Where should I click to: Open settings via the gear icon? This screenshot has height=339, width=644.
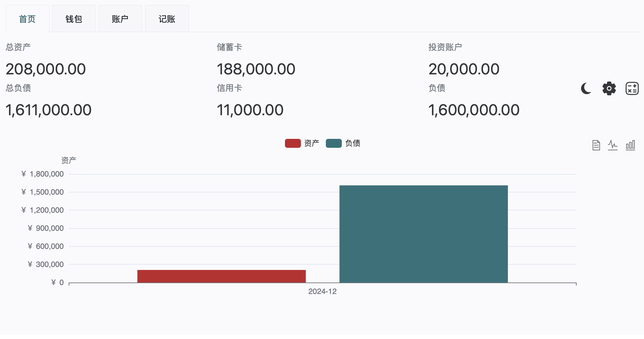click(609, 88)
